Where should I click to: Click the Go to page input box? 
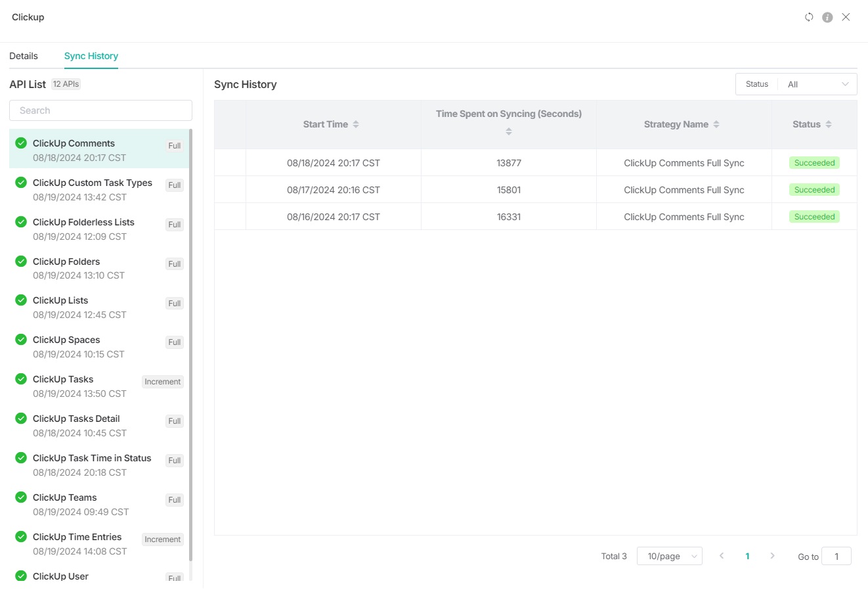pos(836,556)
